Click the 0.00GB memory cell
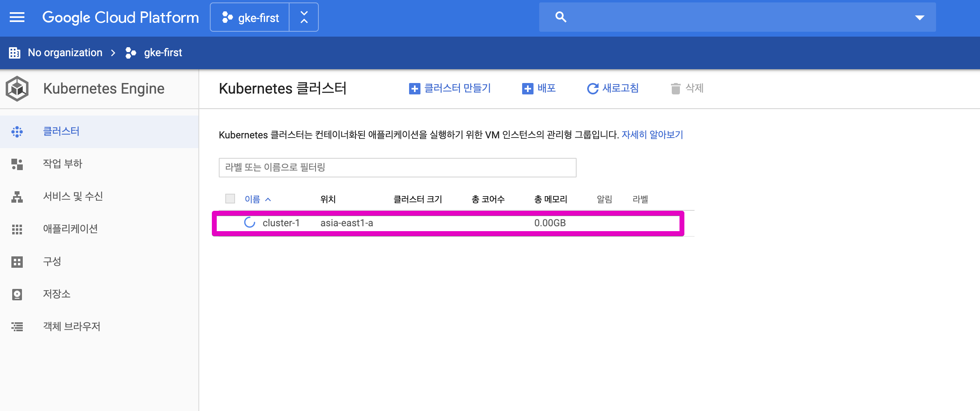 click(x=550, y=223)
